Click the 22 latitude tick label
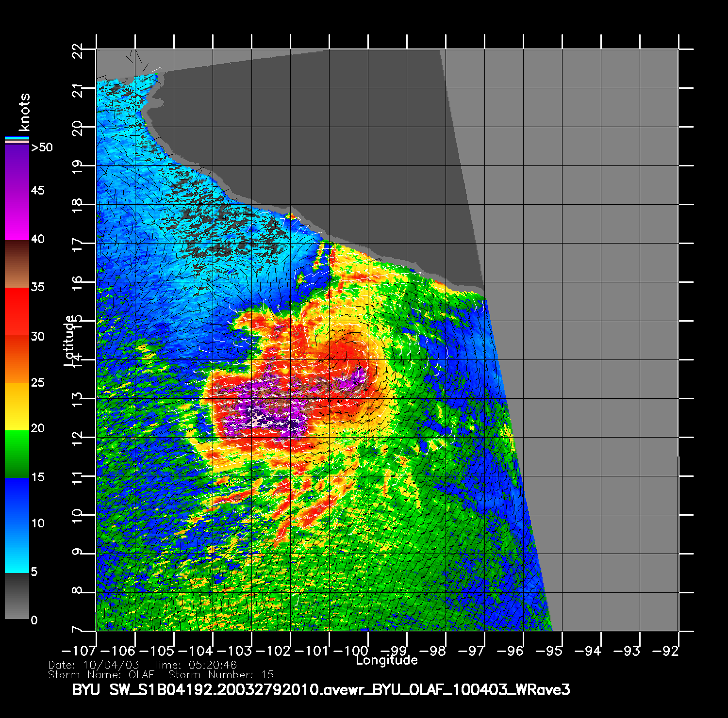This screenshot has height=718, width=728. click(x=78, y=49)
